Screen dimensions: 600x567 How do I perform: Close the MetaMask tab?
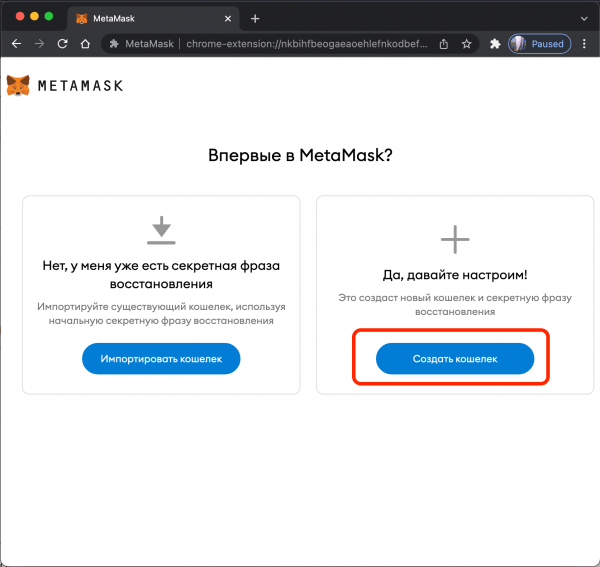(x=228, y=18)
